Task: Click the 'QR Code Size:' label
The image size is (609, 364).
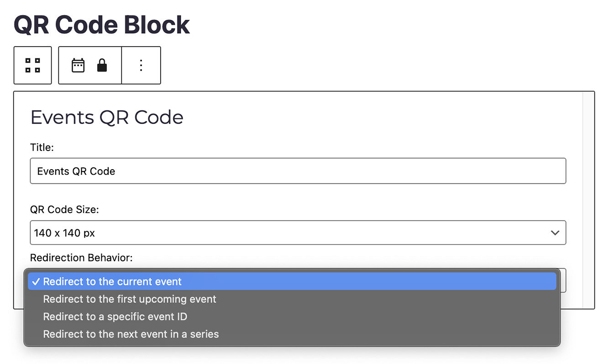Action: coord(64,209)
